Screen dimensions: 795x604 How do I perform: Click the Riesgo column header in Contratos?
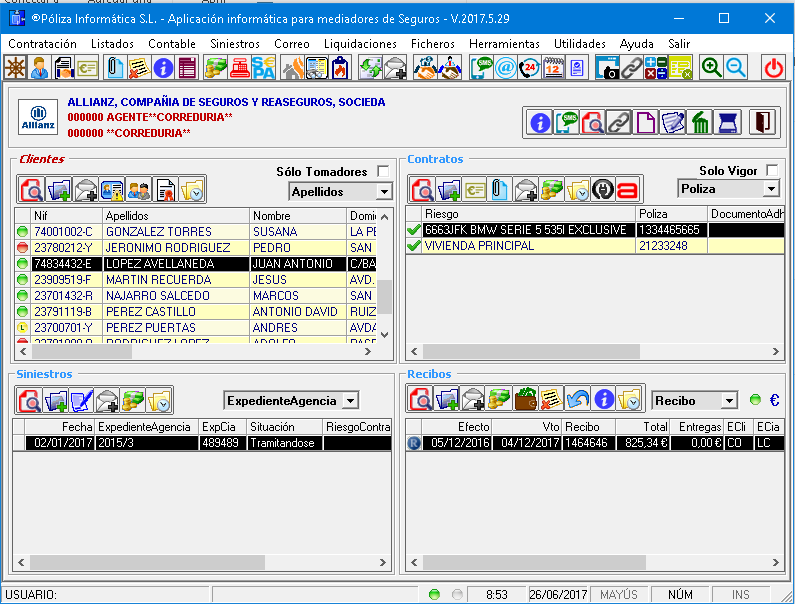coord(529,214)
